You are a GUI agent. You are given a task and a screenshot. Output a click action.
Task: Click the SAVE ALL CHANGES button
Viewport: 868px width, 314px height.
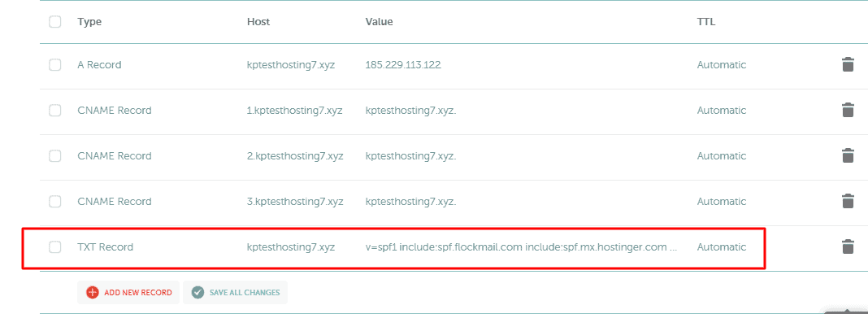[235, 292]
